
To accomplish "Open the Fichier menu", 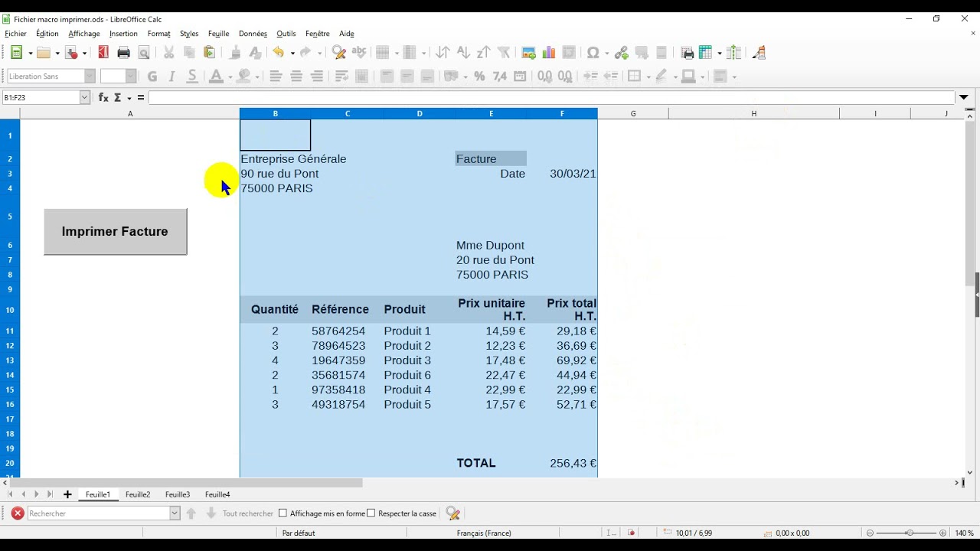I will [15, 34].
